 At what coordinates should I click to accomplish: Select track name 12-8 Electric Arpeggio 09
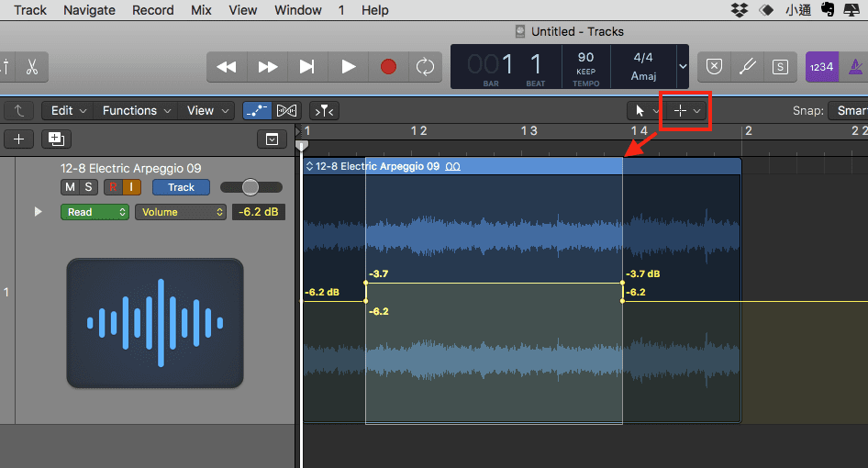click(x=130, y=168)
